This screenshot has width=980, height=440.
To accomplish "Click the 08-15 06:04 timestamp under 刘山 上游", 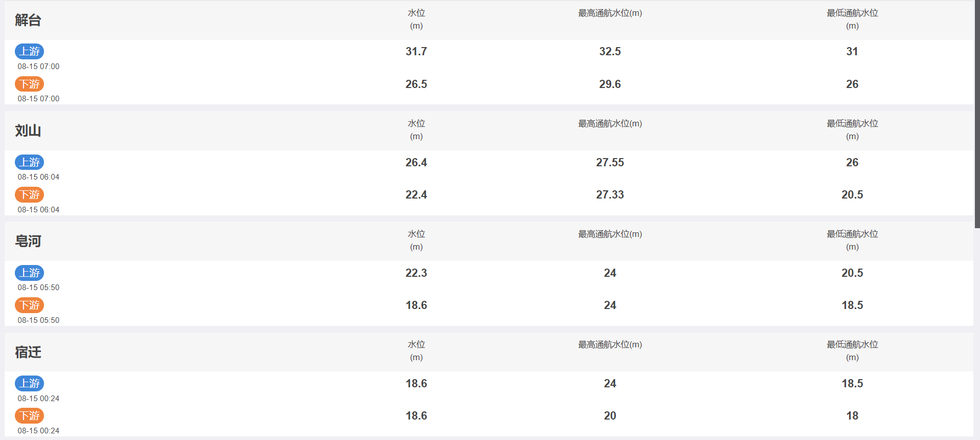I will pos(38,177).
